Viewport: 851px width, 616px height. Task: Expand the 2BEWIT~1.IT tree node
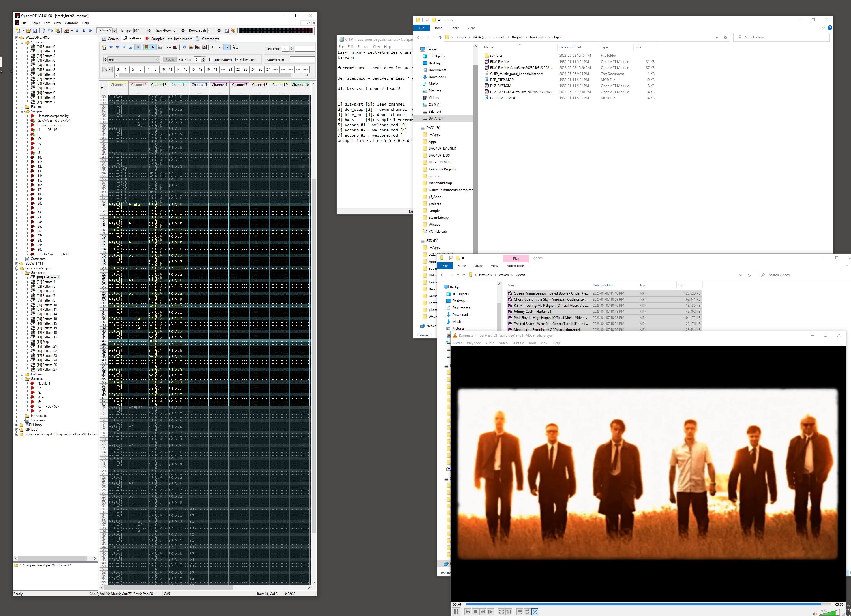click(x=16, y=263)
